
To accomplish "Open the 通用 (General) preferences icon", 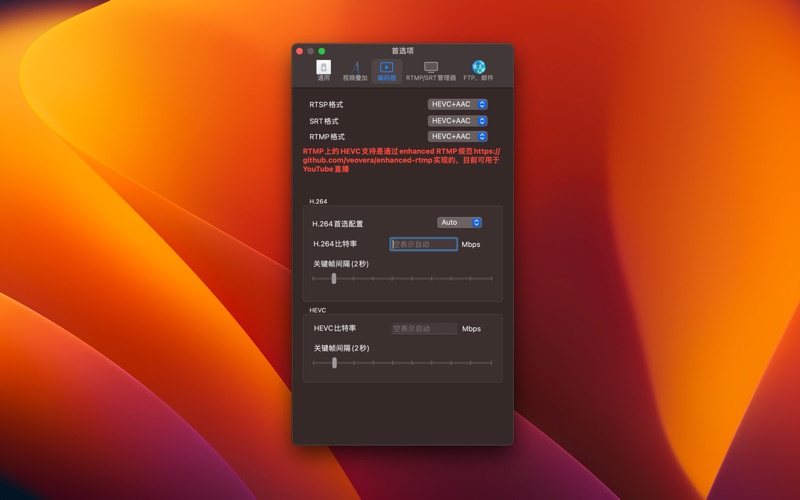I will click(323, 70).
